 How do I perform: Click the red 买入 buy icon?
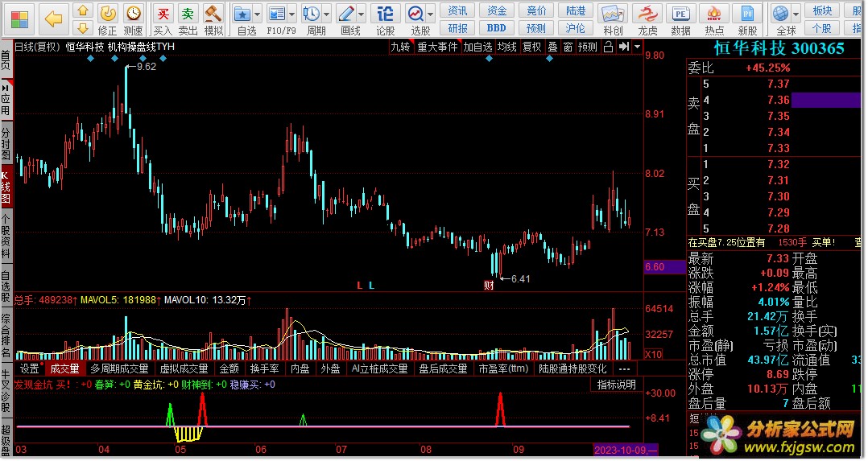pyautogui.click(x=163, y=19)
